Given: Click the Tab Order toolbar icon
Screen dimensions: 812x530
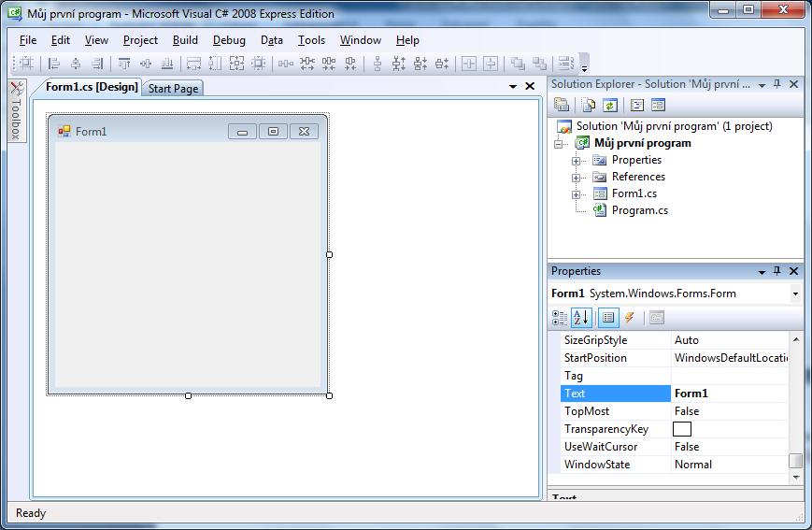Looking at the screenshot, I should tap(566, 64).
